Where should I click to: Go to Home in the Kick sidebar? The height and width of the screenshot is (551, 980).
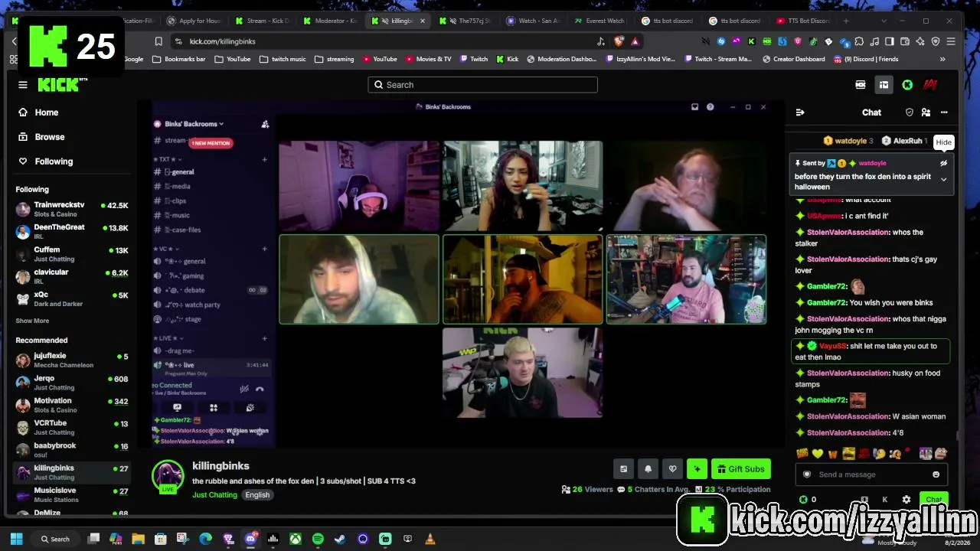tap(46, 112)
